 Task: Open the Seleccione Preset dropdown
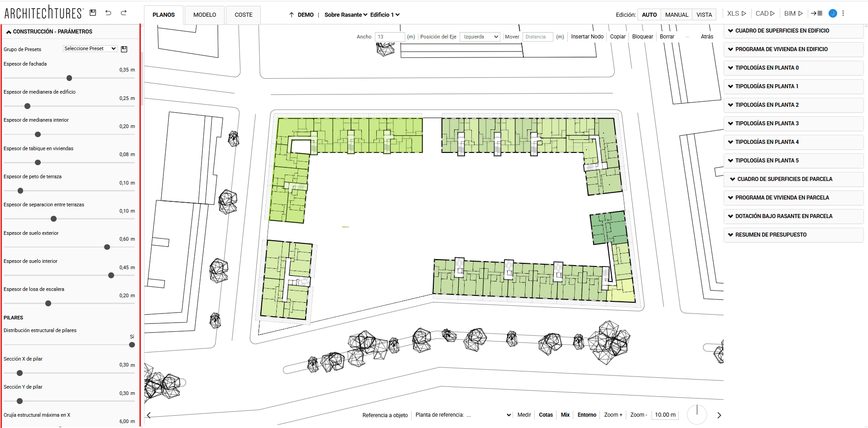90,48
